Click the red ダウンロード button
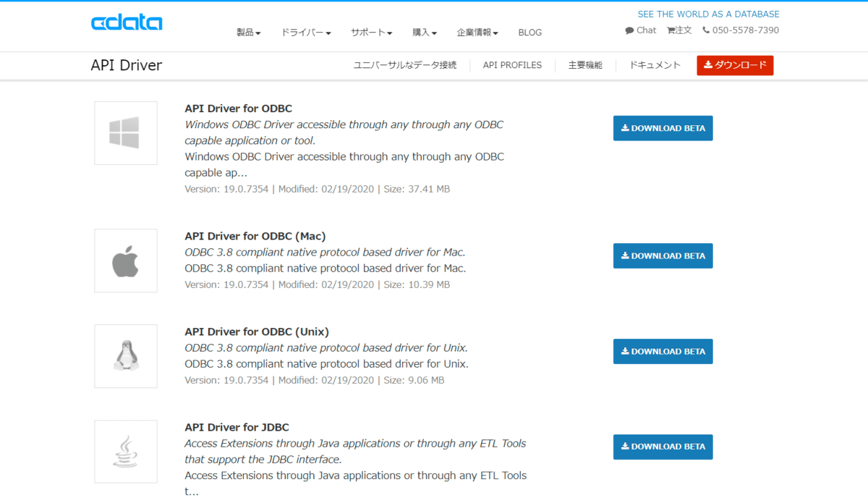The width and height of the screenshot is (868, 498). point(735,65)
